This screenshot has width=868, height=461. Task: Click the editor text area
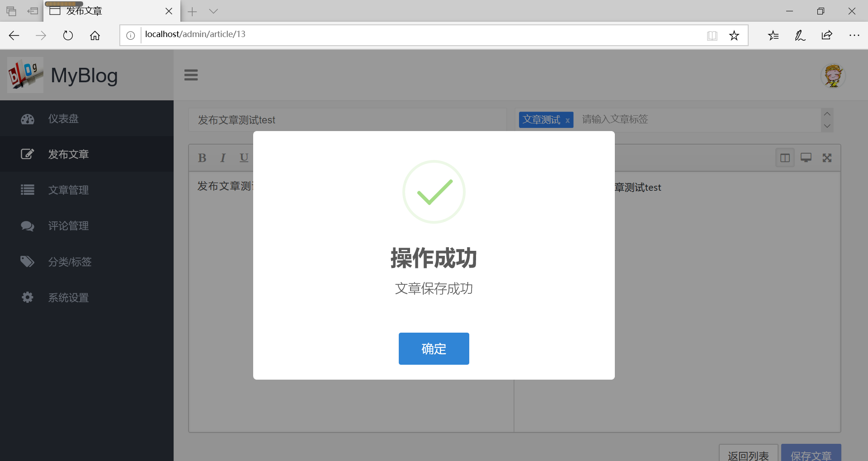pyautogui.click(x=351, y=301)
